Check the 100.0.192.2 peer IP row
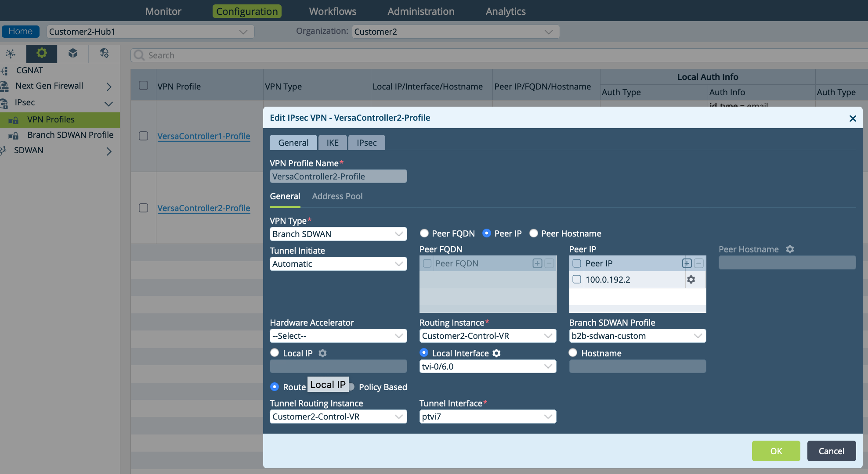This screenshot has height=474, width=868. 577,280
